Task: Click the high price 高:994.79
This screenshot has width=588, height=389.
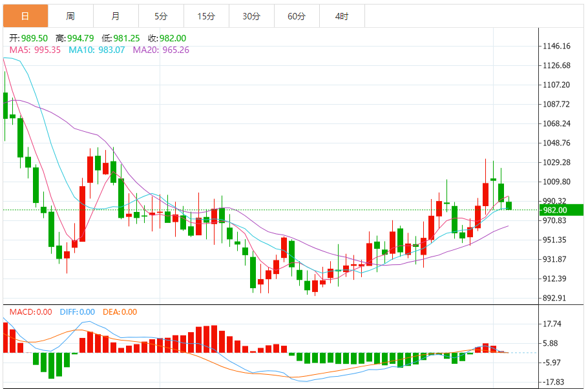Action: tap(74, 38)
